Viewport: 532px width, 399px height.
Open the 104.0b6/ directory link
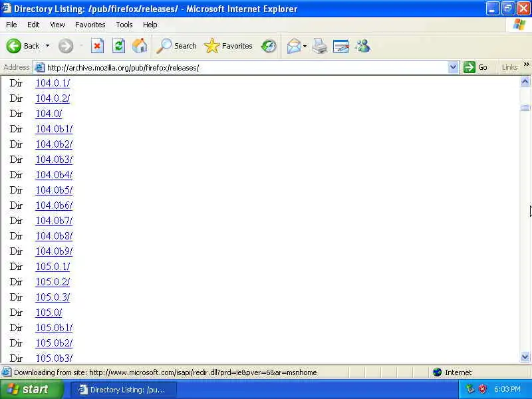point(55,205)
